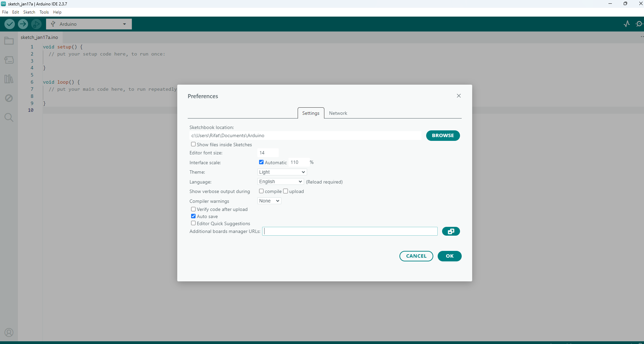The width and height of the screenshot is (644, 344).
Task: Open the Sketchbook folder icon in sidebar
Action: tap(9, 41)
